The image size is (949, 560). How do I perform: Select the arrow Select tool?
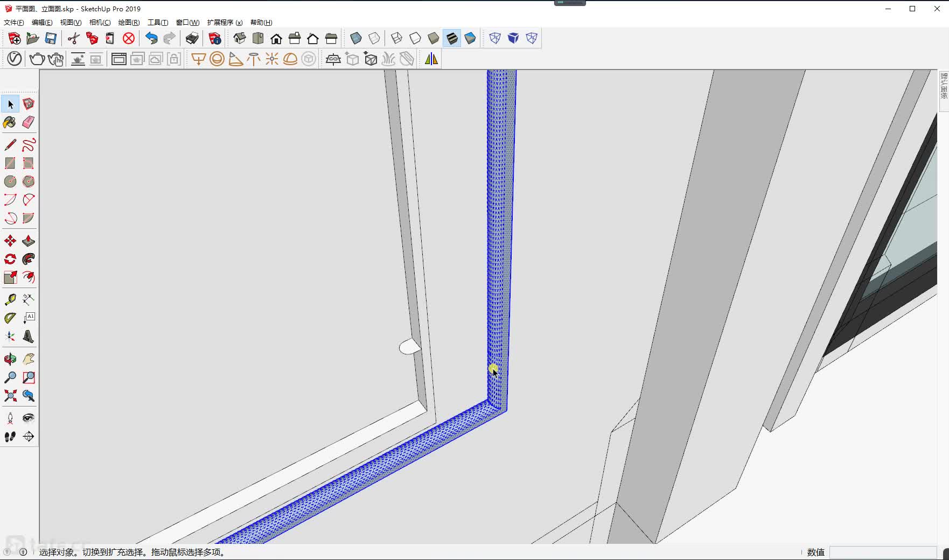(x=10, y=104)
